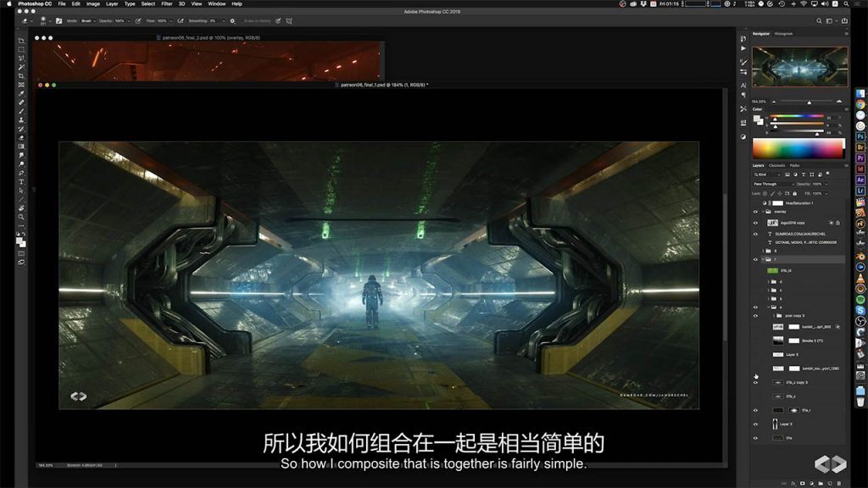Toggle visibility of bottom 01a layer
Screen dimensions: 868x488
[755, 438]
